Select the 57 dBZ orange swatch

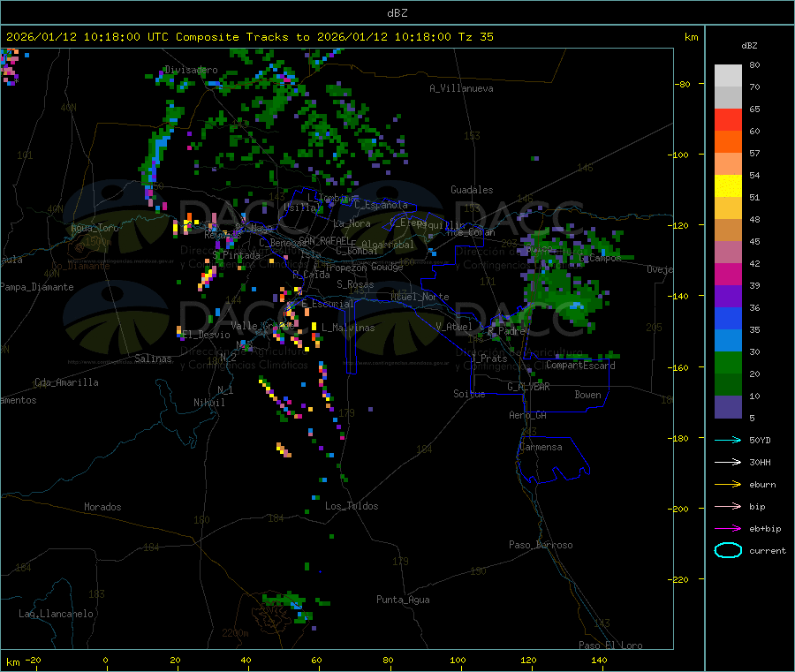[x=728, y=142]
